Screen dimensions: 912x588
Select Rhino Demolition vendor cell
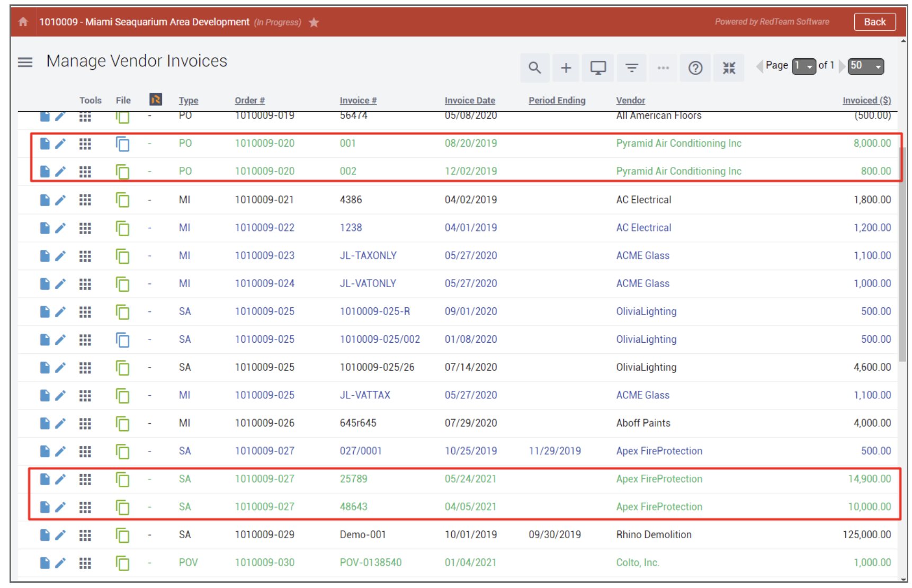coord(654,535)
